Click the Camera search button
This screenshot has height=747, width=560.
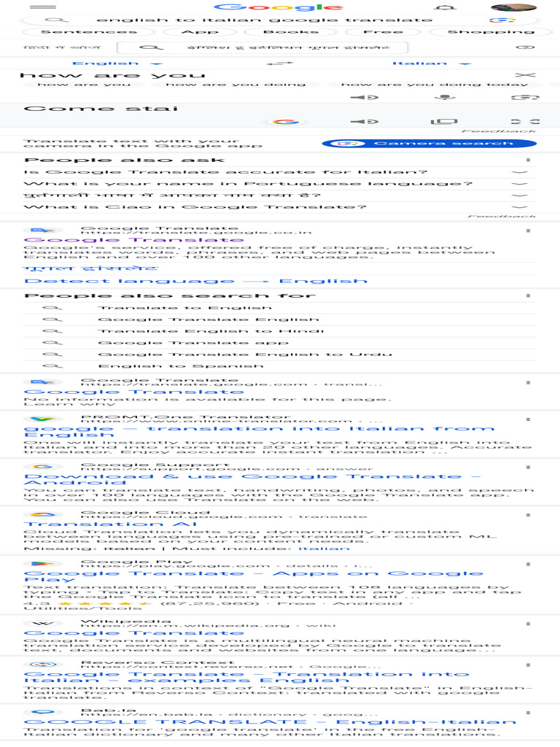429,144
